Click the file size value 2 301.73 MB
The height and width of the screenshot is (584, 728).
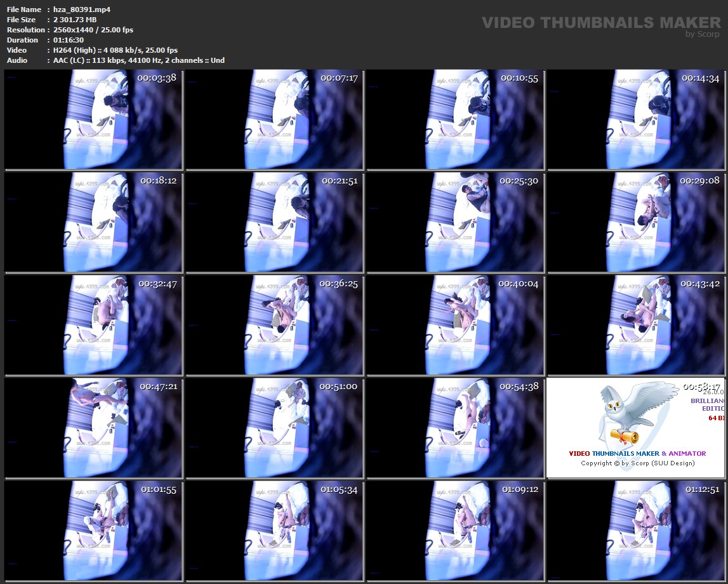(75, 20)
